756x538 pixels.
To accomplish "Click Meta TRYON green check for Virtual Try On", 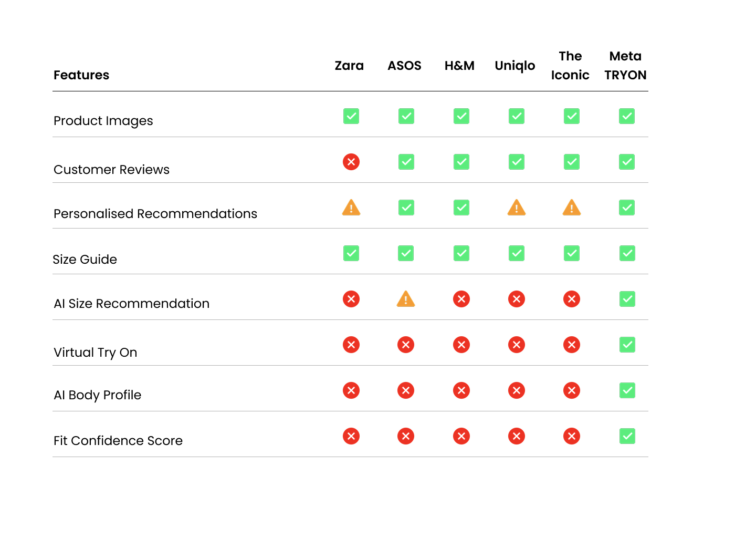I will click(x=627, y=345).
